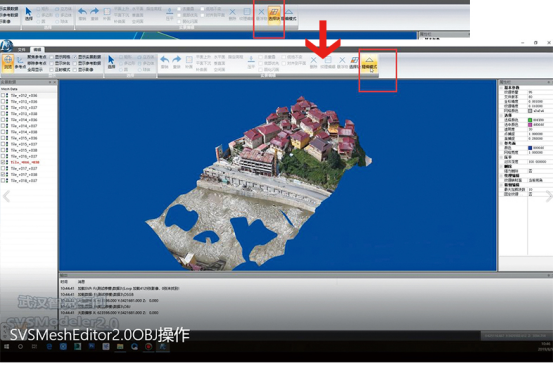This screenshot has height=369, width=554.
Task: Collapse the 参考面 property group
Action: 501,143
